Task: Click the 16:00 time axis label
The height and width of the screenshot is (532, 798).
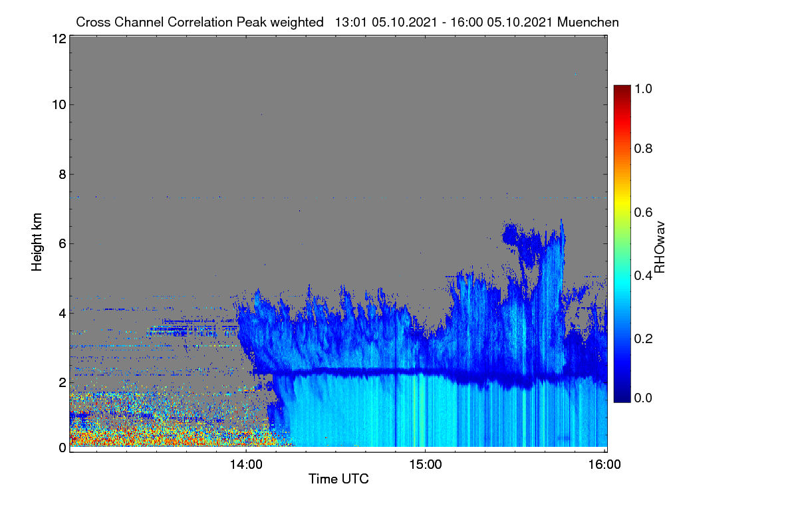Action: click(605, 465)
